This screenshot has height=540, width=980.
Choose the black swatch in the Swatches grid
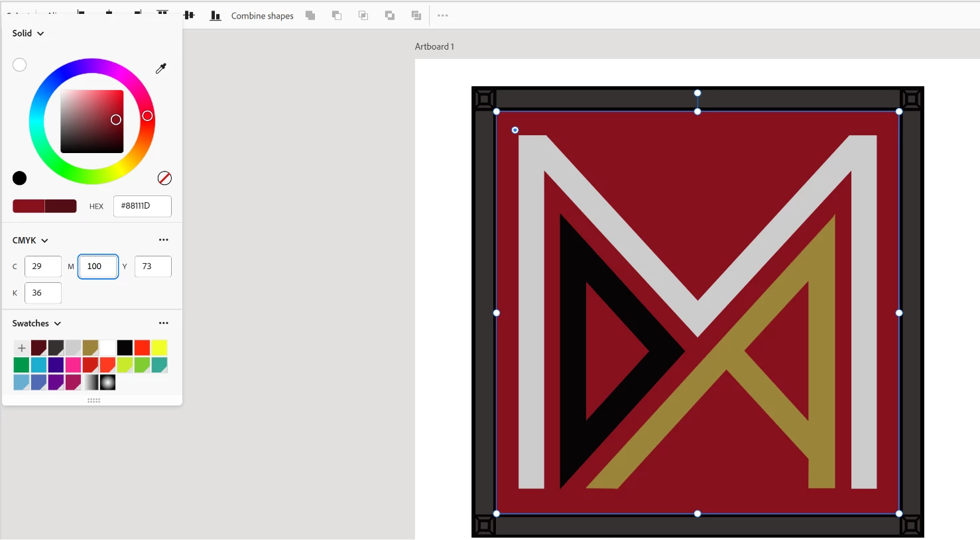coord(125,348)
